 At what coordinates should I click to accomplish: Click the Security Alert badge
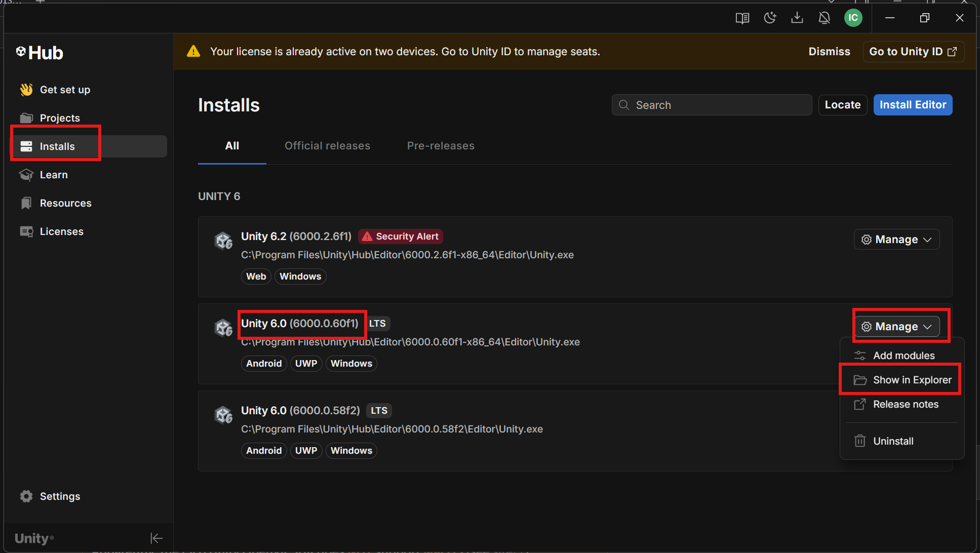click(x=401, y=236)
